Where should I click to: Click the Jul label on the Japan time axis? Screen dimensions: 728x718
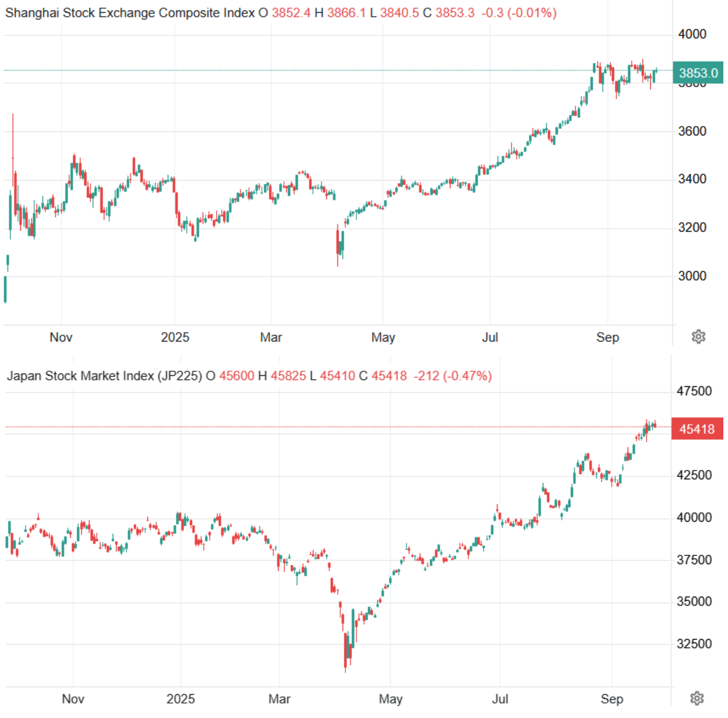point(500,699)
